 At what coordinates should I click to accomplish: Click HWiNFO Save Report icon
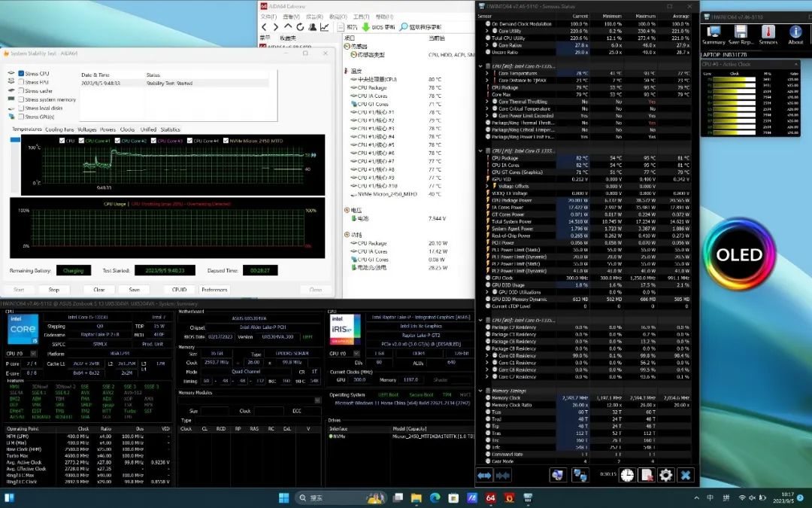[741, 35]
